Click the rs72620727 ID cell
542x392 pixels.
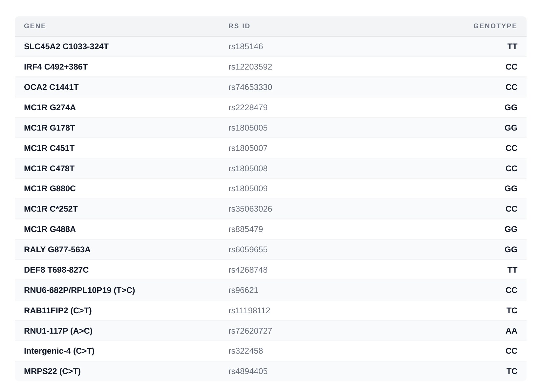(x=250, y=331)
